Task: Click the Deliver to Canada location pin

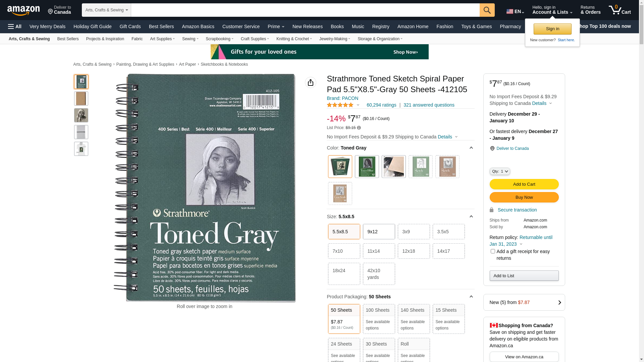Action: pyautogui.click(x=492, y=148)
